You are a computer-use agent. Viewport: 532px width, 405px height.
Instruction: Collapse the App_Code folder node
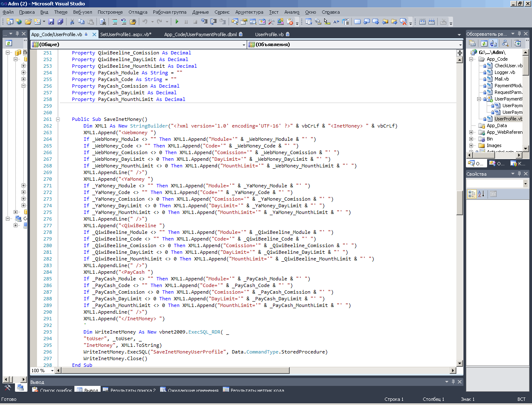pyautogui.click(x=472, y=59)
